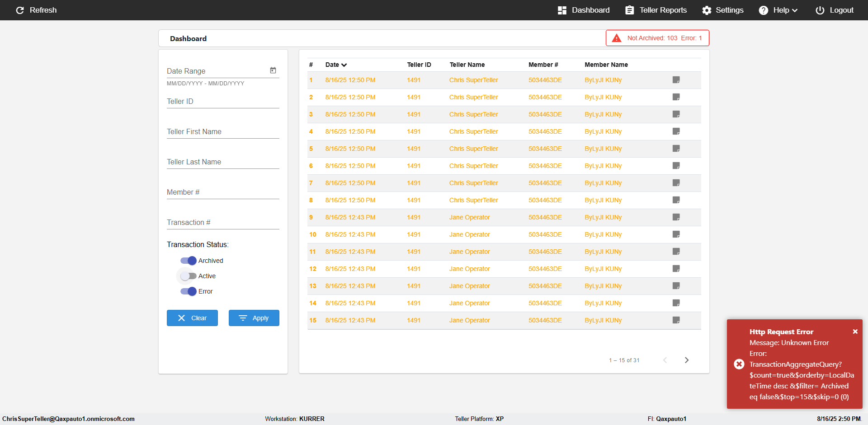Click the 1 – 15 of 31 pagination label

pyautogui.click(x=624, y=360)
